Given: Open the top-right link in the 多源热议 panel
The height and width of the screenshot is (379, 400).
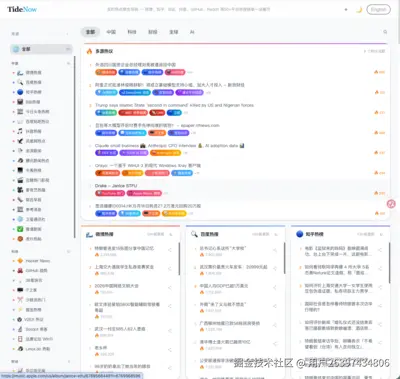Looking at the screenshot, I should pos(374,51).
